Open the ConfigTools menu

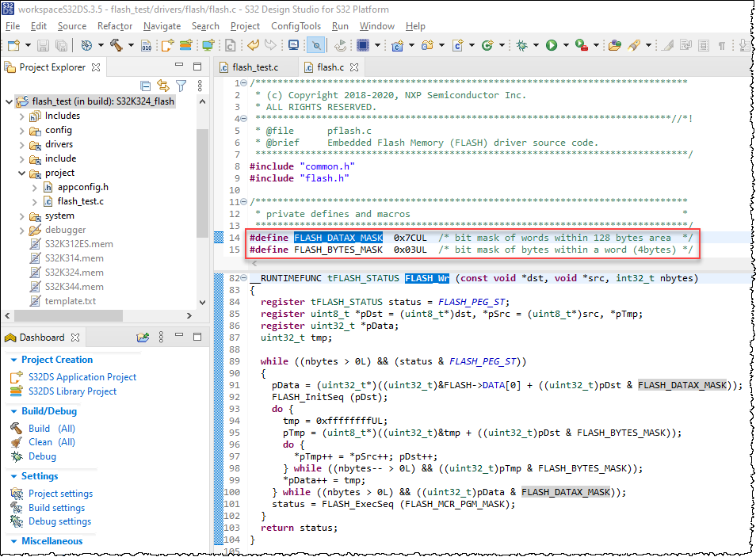296,26
